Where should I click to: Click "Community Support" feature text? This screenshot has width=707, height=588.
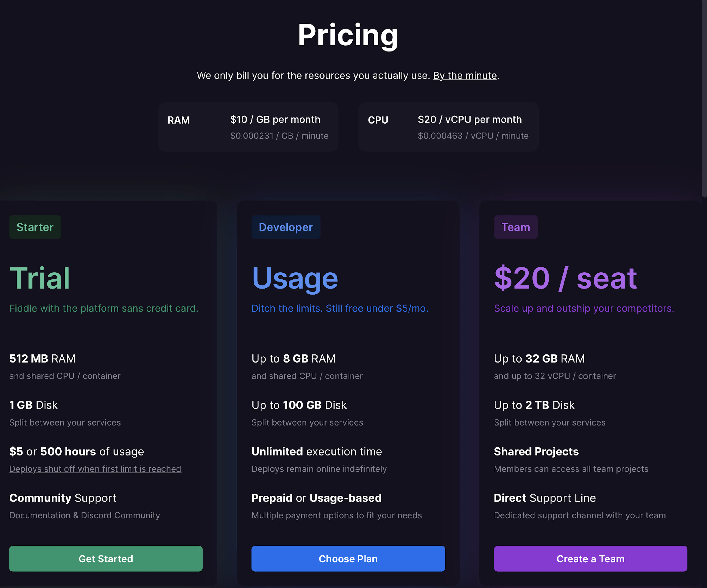coord(63,498)
